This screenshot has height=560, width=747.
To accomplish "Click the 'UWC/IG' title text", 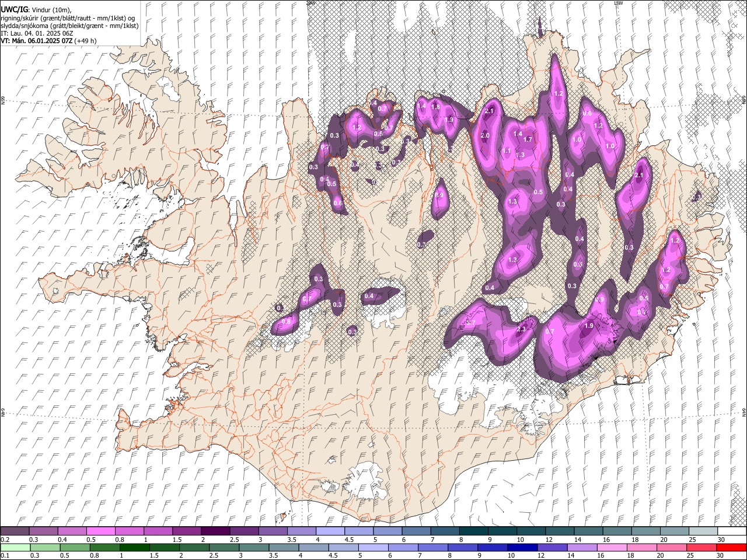I will [14, 9].
